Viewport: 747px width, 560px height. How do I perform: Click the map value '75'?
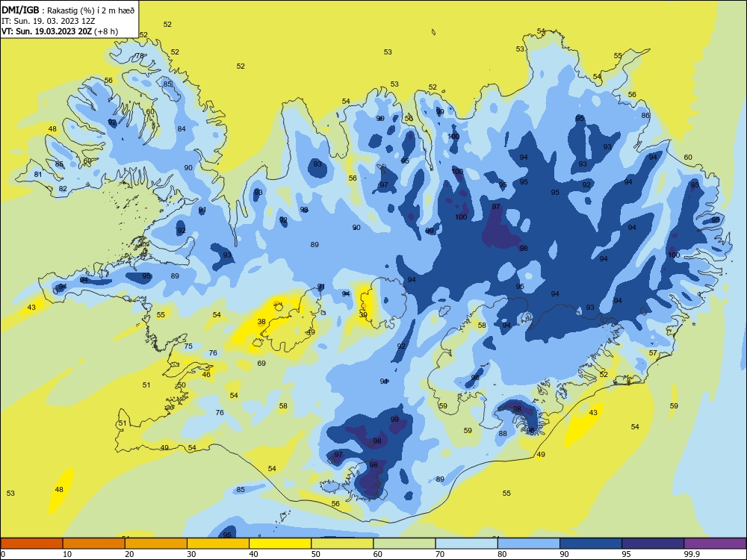tap(188, 346)
